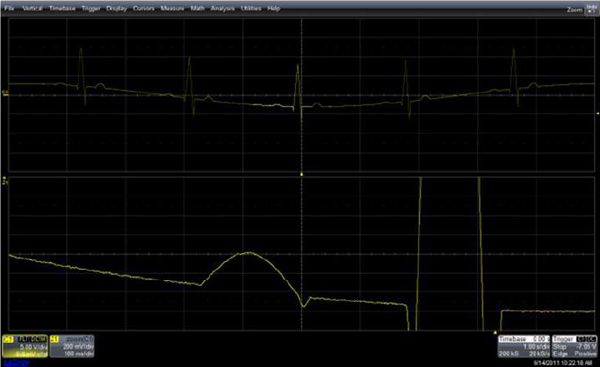Open the File menu
Image resolution: width=600 pixels, height=367 pixels.
[9, 8]
